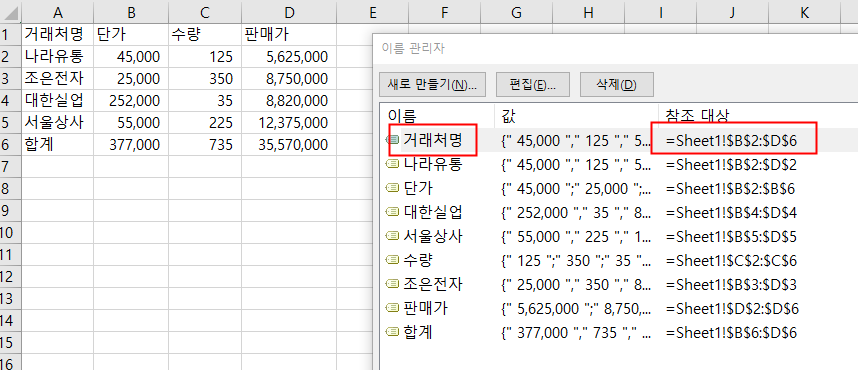Click the value starting {" 125 ";" 350
The width and height of the screenshot is (858, 370).
pyautogui.click(x=577, y=261)
